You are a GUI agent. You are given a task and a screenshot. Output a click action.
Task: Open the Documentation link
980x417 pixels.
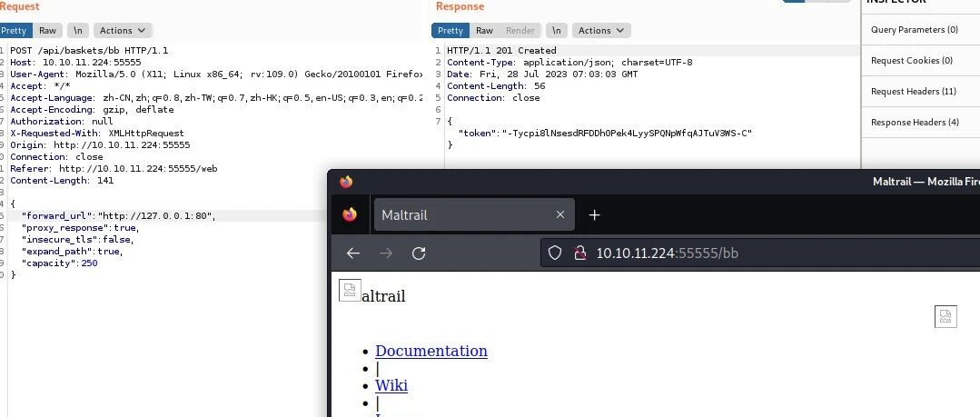point(431,351)
